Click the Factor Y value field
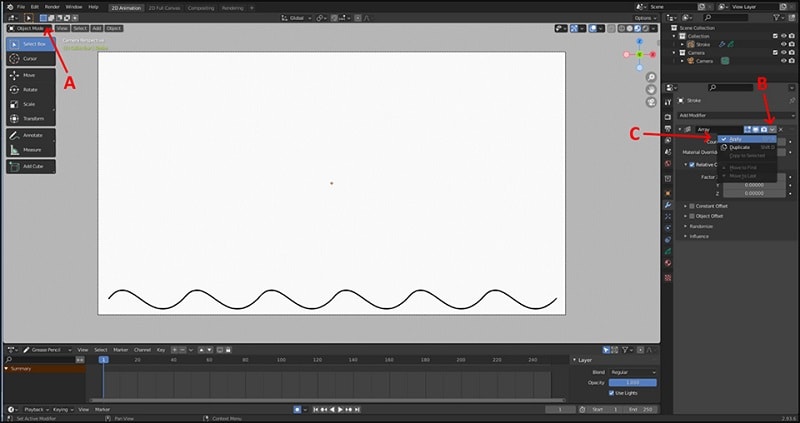 (x=755, y=185)
